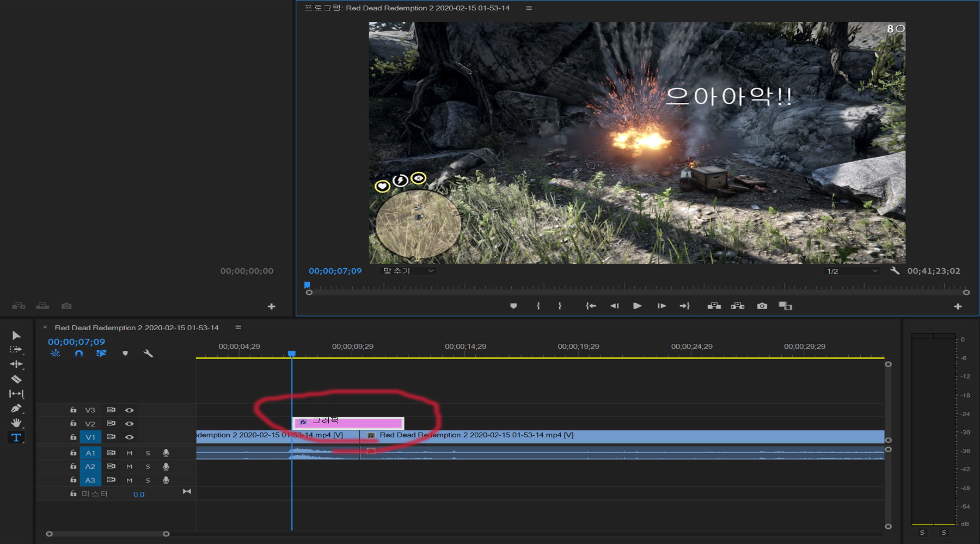This screenshot has height=544, width=980.
Task: Select the Ripple Edit tool
Action: coord(16,364)
